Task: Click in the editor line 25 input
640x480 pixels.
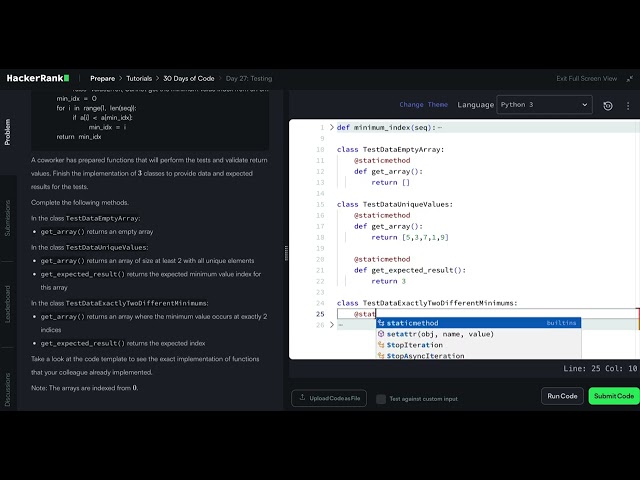Action: click(x=488, y=314)
